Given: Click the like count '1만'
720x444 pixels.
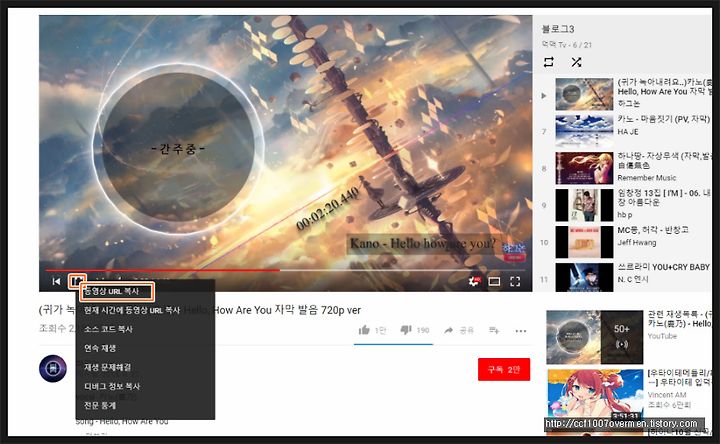Looking at the screenshot, I should [x=380, y=330].
